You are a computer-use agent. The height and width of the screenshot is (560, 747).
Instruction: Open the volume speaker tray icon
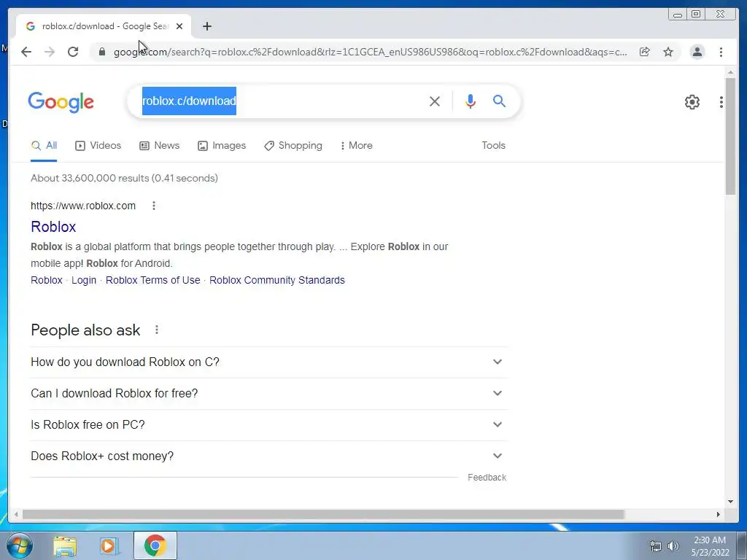[x=673, y=546]
